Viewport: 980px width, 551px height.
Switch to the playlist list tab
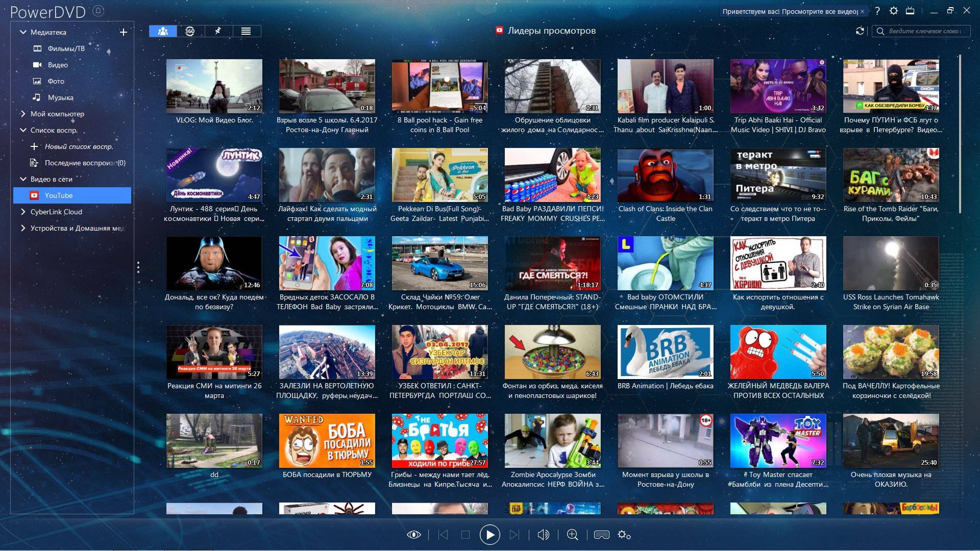tap(246, 31)
